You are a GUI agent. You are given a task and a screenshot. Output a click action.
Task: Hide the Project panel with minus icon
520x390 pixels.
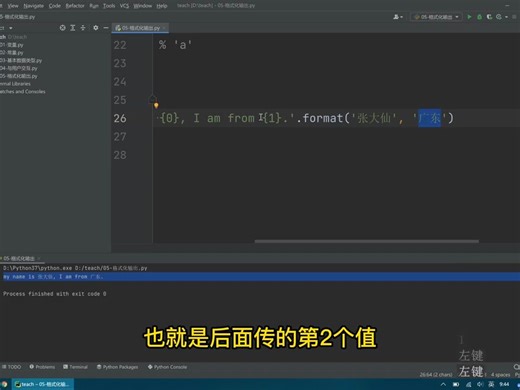[106, 28]
